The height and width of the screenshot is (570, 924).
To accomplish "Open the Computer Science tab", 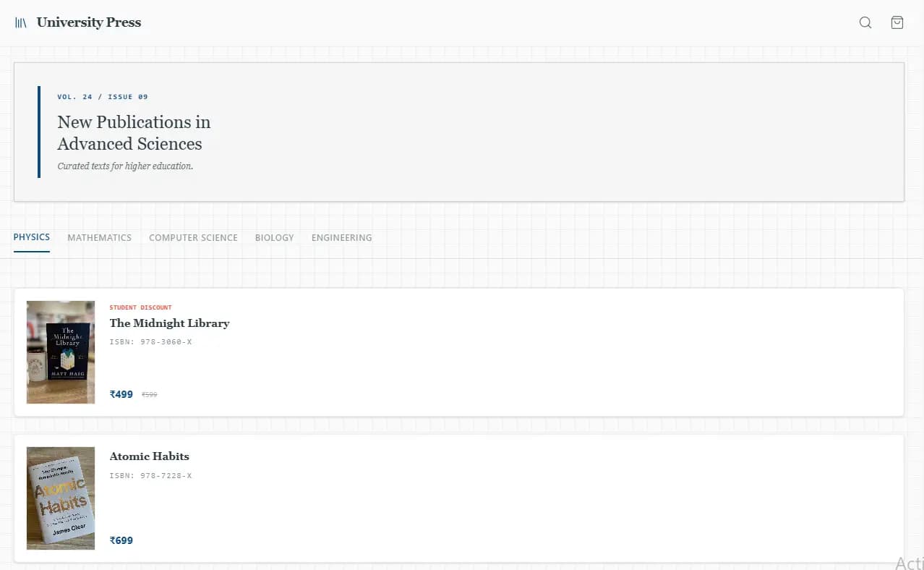I will [x=193, y=237].
